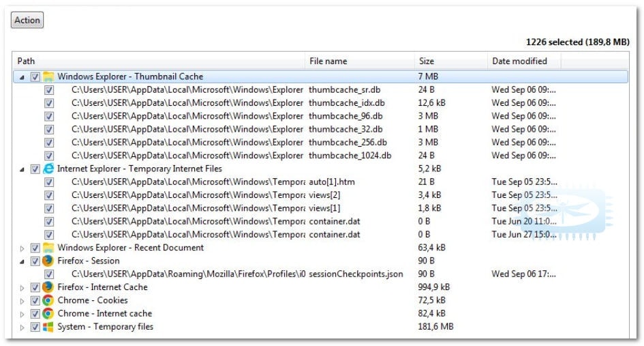Select the Windows Explorer - Thumbnail Cache row
The image size is (644, 346).
pyautogui.click(x=320, y=76)
